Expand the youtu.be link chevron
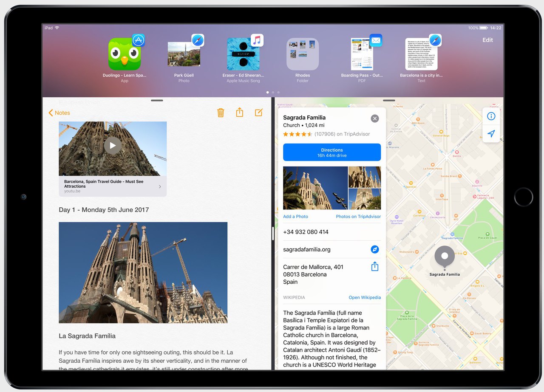The image size is (544, 392). coord(160,186)
